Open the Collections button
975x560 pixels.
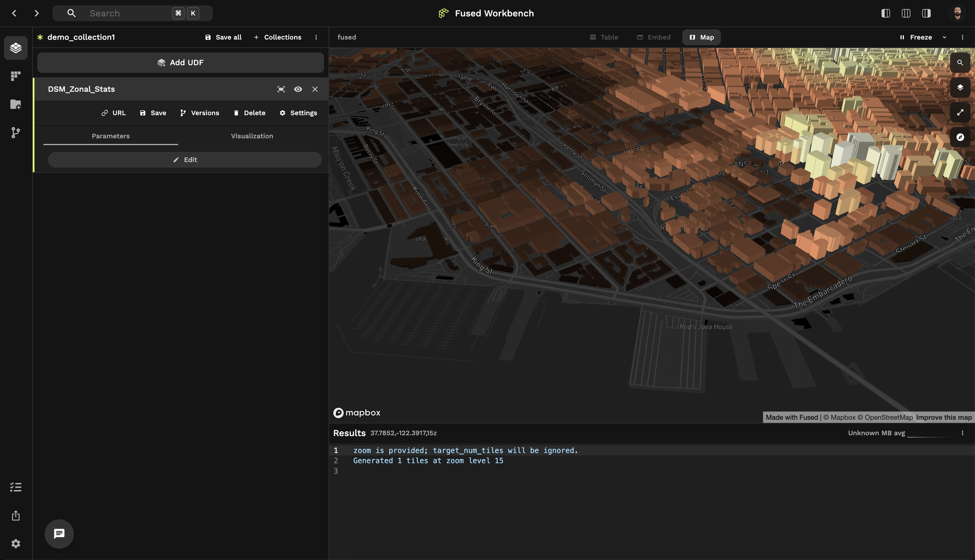click(x=278, y=37)
